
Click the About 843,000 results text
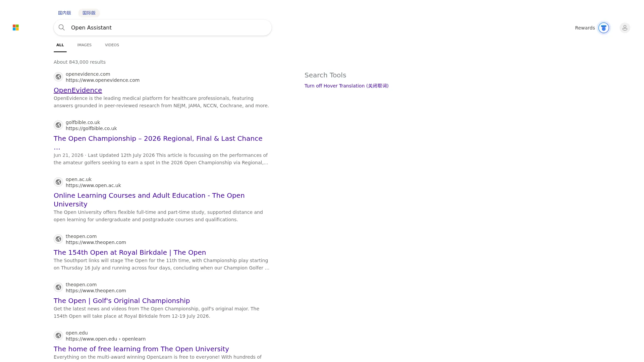79,62
